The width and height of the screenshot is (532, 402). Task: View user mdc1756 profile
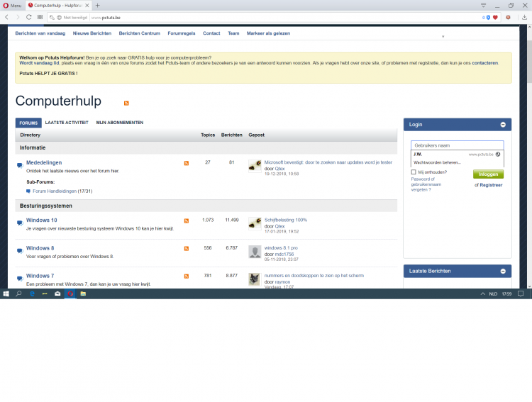(284, 254)
